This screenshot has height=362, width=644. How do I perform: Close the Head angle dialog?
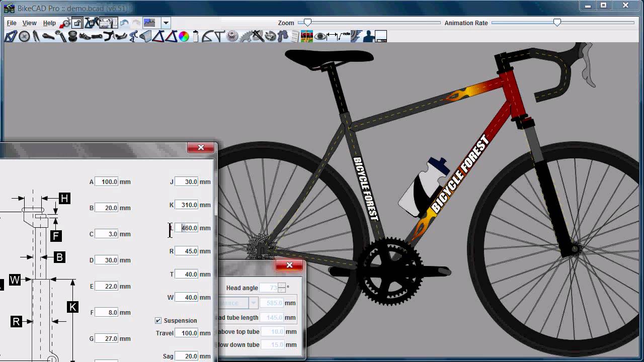pos(289,265)
